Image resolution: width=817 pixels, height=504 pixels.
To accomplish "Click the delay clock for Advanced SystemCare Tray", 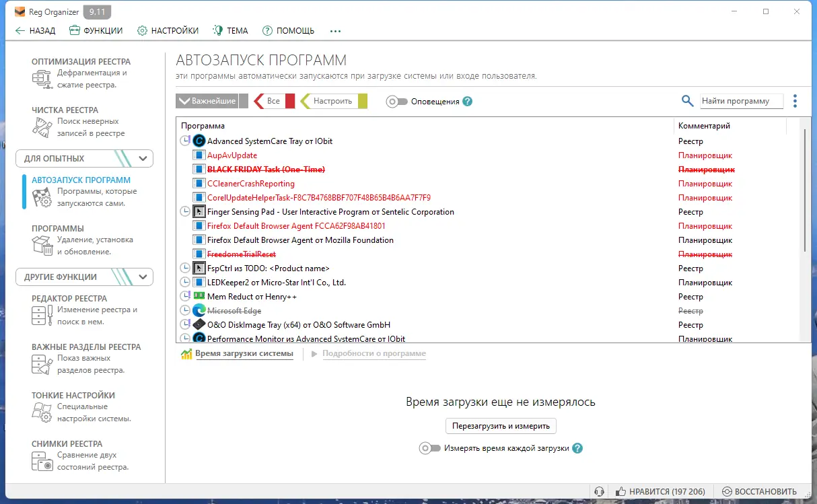I will click(x=186, y=141).
